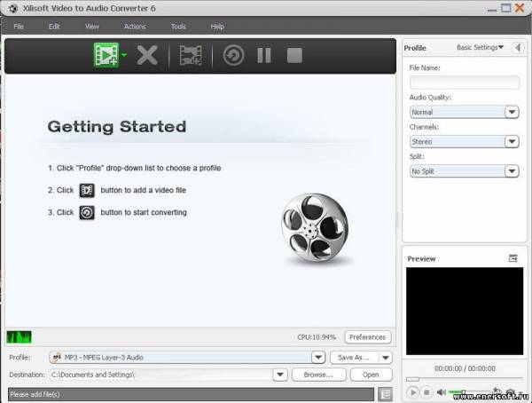Click the black Preview video area
The image size is (532, 403).
pyautogui.click(x=465, y=311)
